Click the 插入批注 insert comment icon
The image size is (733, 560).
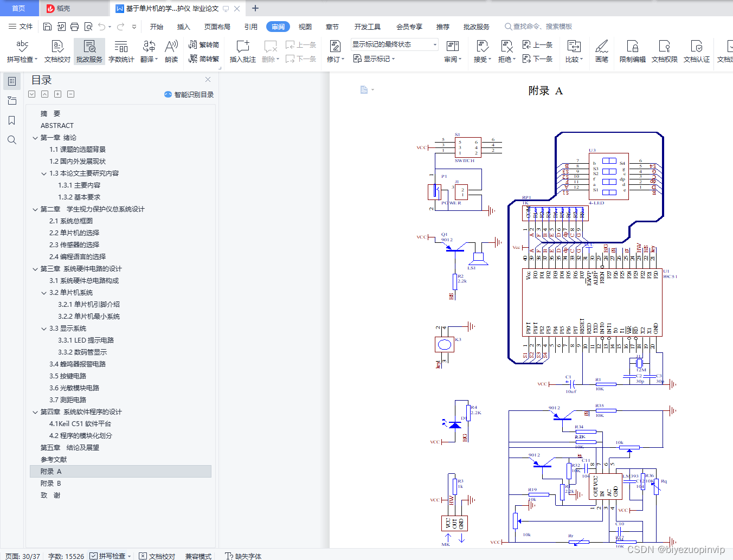[242, 52]
